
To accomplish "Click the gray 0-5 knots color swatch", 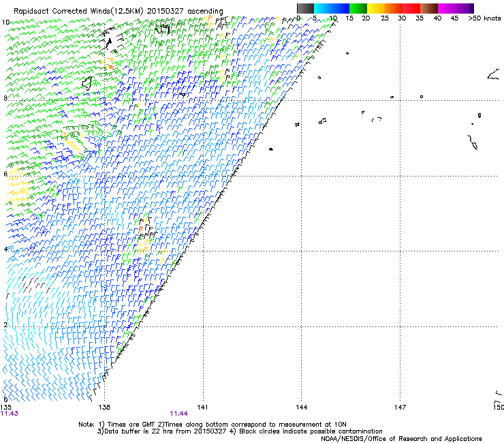I will click(305, 8).
